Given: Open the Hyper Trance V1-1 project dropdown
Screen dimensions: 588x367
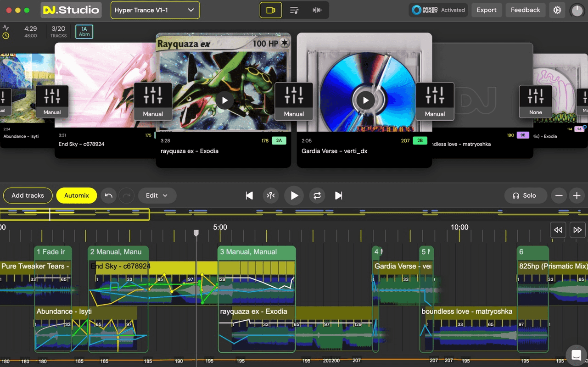Looking at the screenshot, I should pos(155,10).
